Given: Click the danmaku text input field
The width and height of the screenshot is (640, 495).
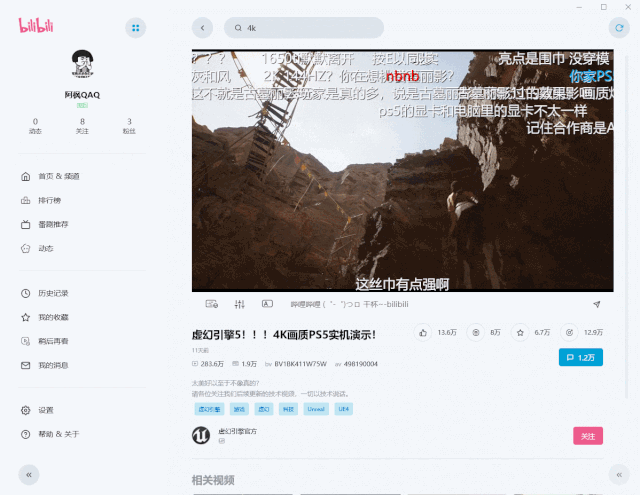Looking at the screenshot, I should tap(435, 304).
